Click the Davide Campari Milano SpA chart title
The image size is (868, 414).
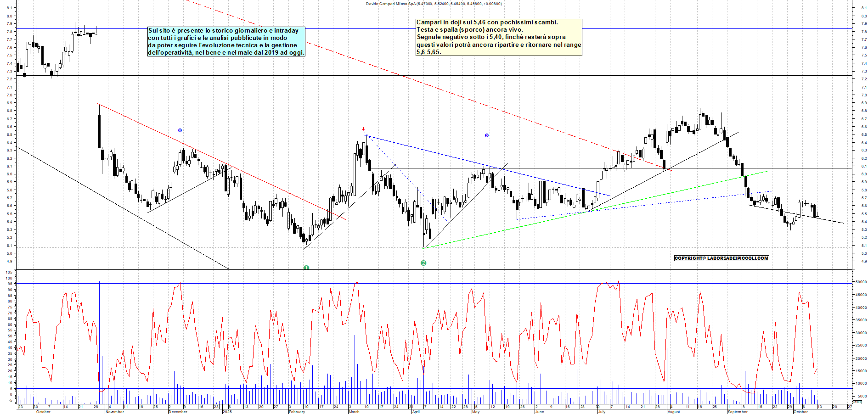pyautogui.click(x=434, y=4)
